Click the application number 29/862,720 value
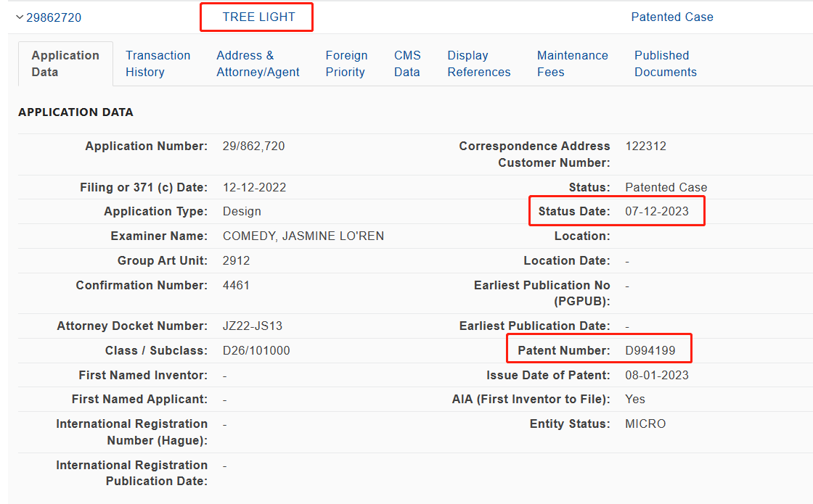813x504 pixels. point(253,146)
